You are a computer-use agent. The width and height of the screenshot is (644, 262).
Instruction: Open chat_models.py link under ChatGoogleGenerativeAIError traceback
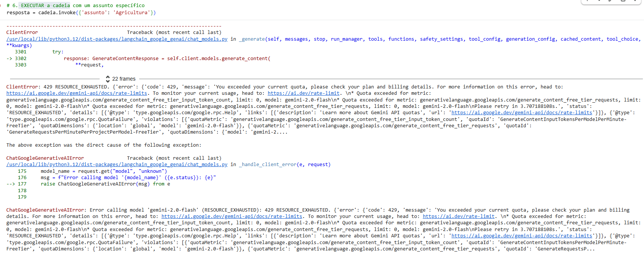point(117,165)
